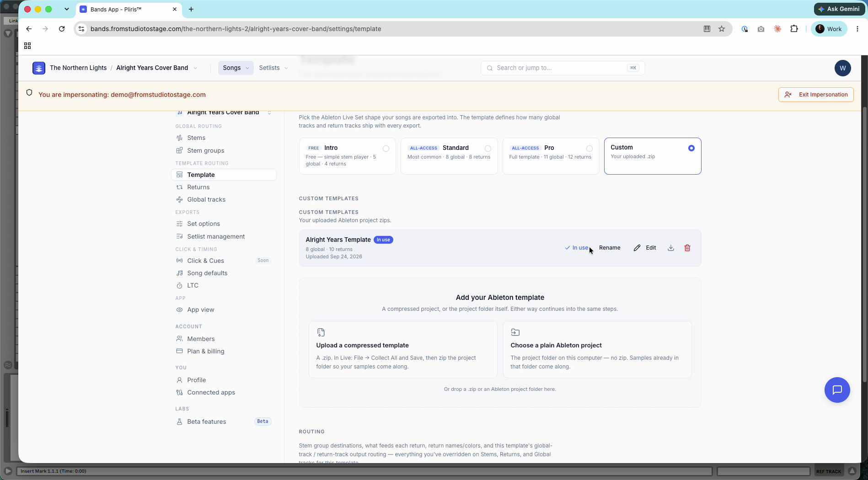Click the site information icon in address bar
The height and width of the screenshot is (480, 868).
coord(81,29)
